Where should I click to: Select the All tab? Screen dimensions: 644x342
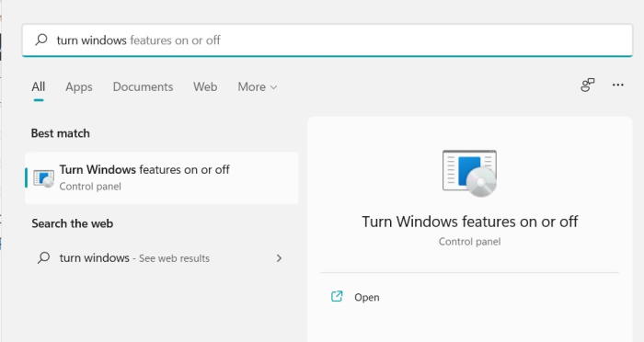[39, 86]
